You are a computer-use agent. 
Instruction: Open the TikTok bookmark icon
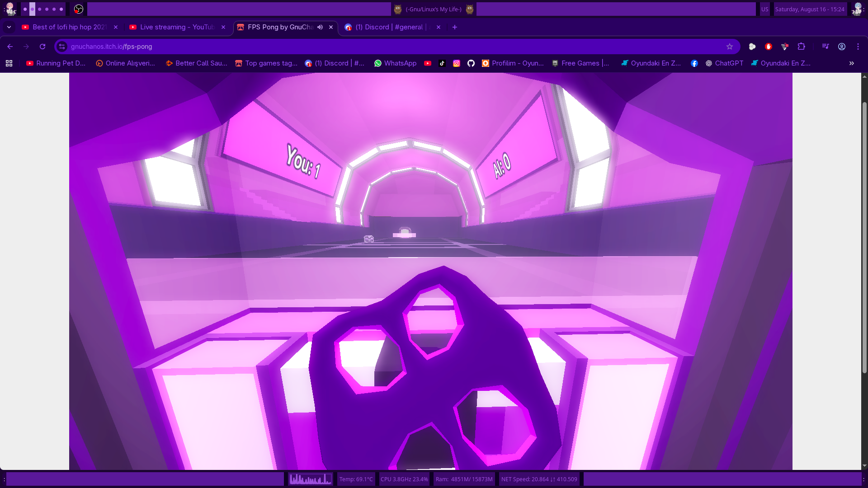point(442,63)
